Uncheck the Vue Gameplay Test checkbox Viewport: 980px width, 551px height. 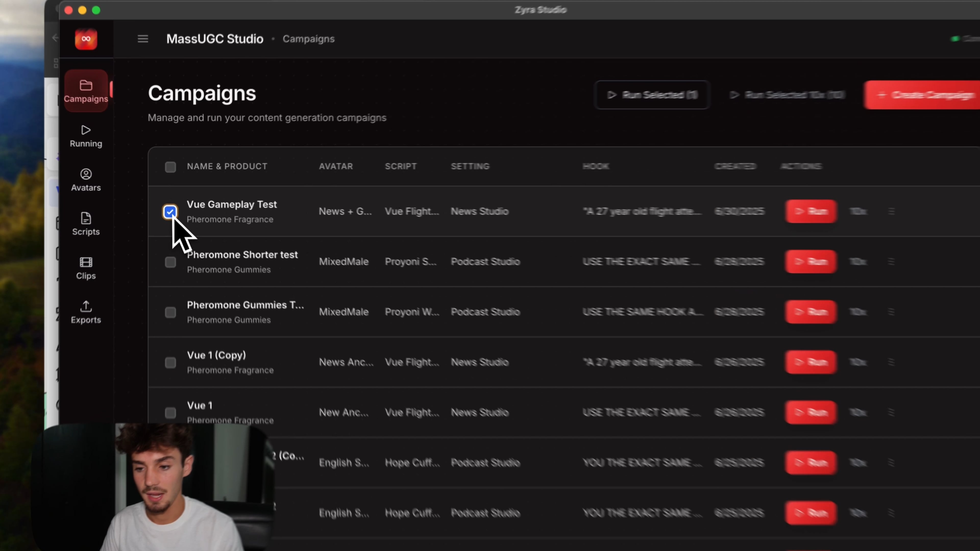170,211
